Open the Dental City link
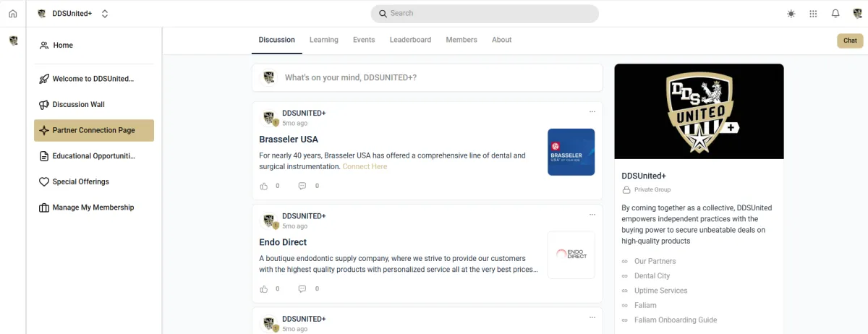The height and width of the screenshot is (334, 868). (652, 275)
